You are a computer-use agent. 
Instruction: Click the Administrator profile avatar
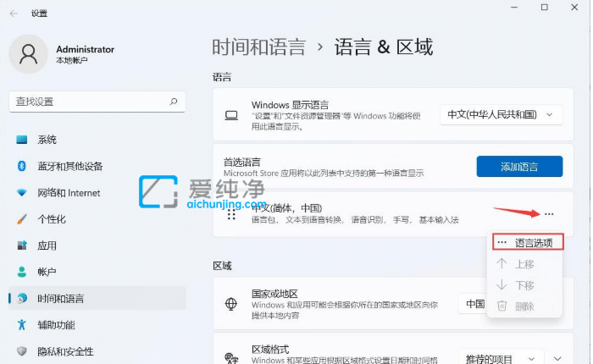click(x=28, y=53)
